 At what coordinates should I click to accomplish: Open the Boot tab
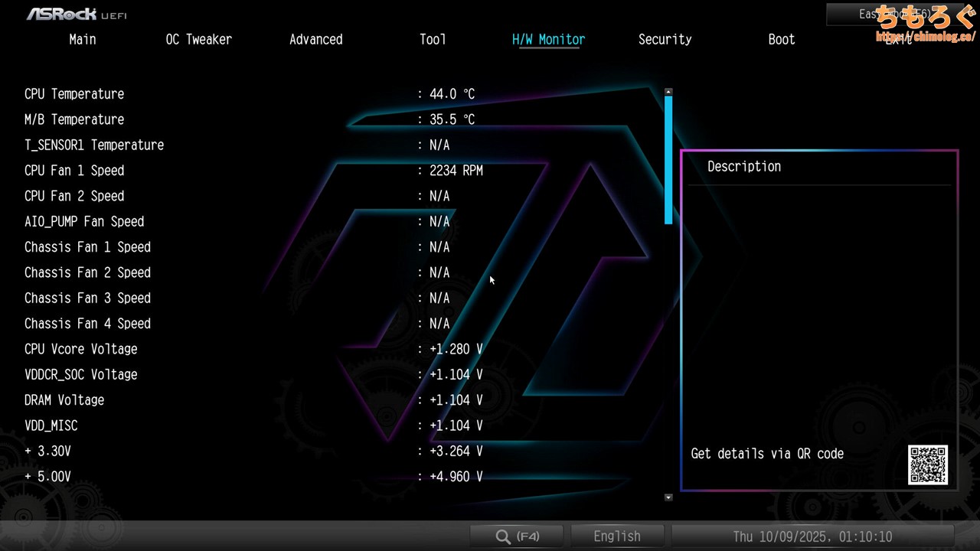(781, 40)
